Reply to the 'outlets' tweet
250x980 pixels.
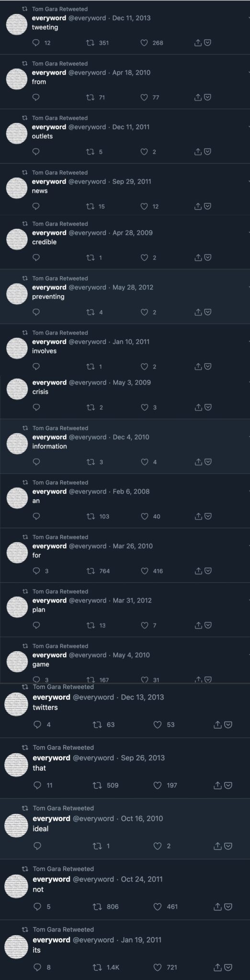click(x=36, y=152)
